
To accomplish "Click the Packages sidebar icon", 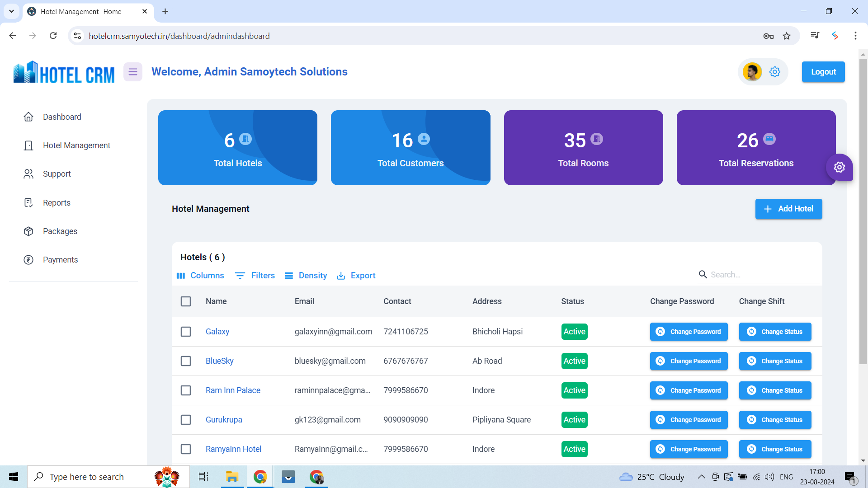I will [x=28, y=231].
